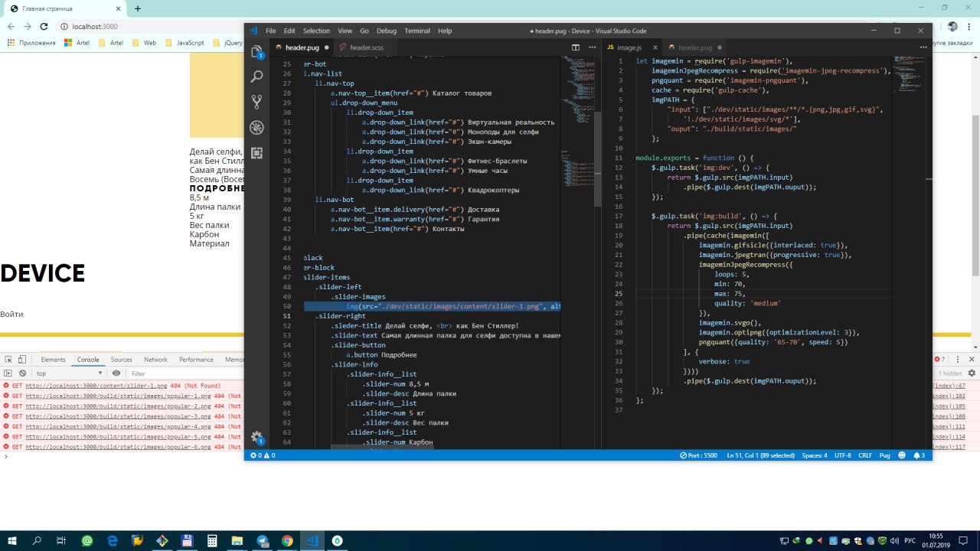The image size is (980, 551).
Task: Open slider-1.png 404 error link in console
Action: click(96, 386)
